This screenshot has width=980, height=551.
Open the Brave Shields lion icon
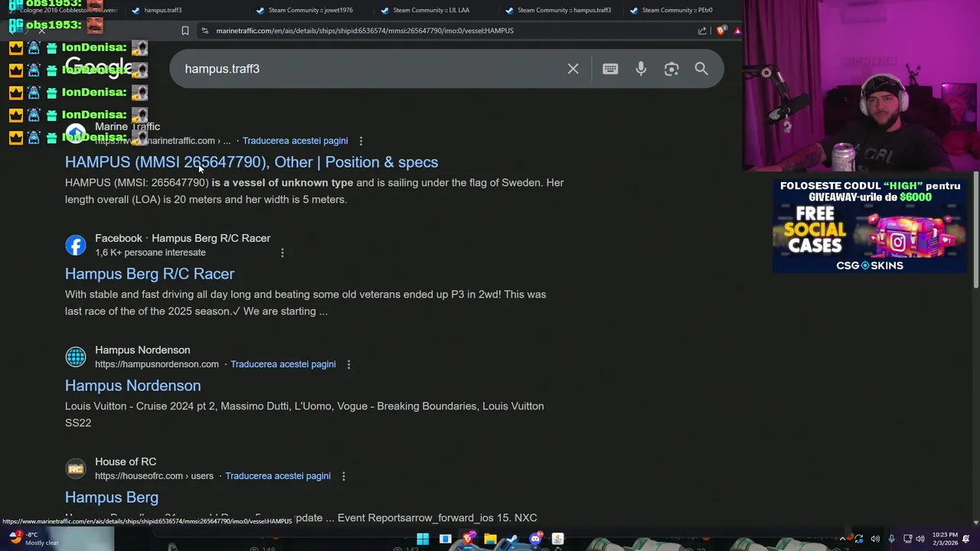coord(721,31)
